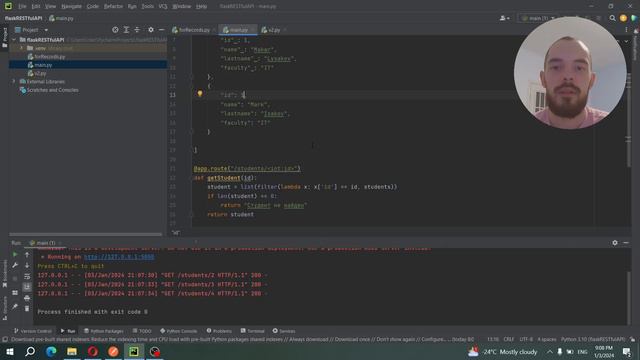Toggle the Bookmarks side tool button

click(x=4, y=274)
